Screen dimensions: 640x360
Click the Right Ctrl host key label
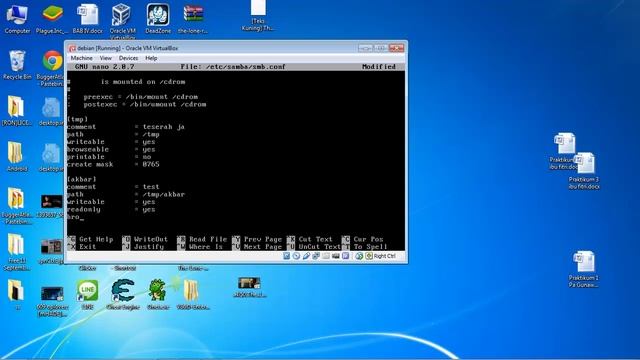(x=384, y=256)
